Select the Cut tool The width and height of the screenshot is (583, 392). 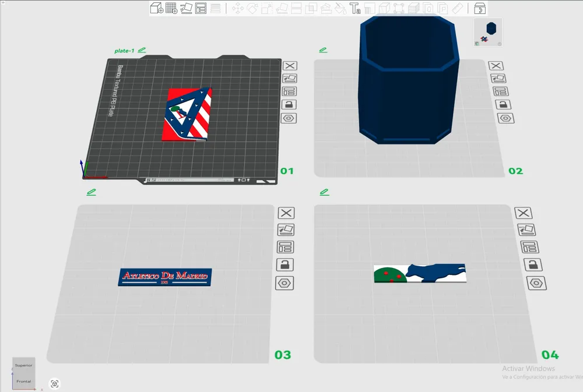coord(296,8)
